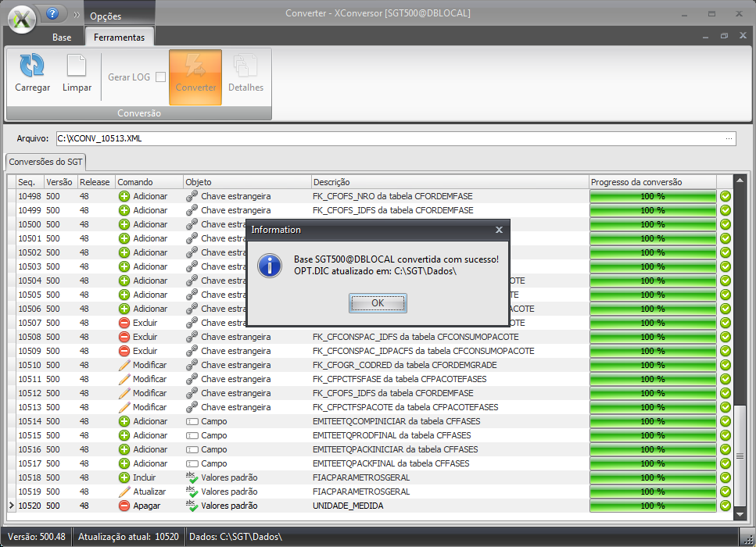Screen dimensions: 756x547
Task: Confirm the dialog with OK
Action: tap(378, 303)
